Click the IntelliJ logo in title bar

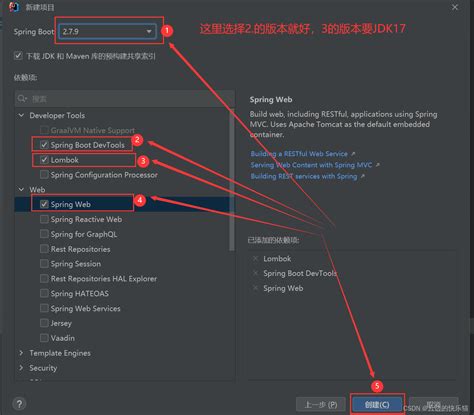point(14,7)
